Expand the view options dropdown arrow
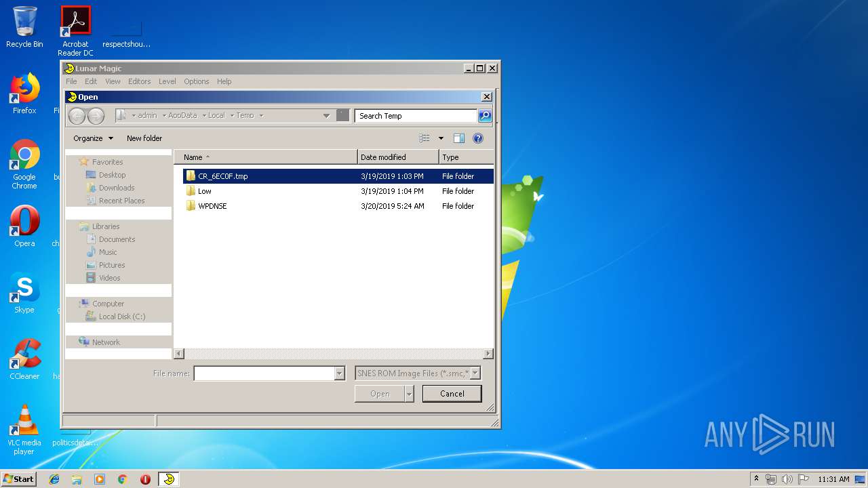This screenshot has height=488, width=868. (441, 138)
